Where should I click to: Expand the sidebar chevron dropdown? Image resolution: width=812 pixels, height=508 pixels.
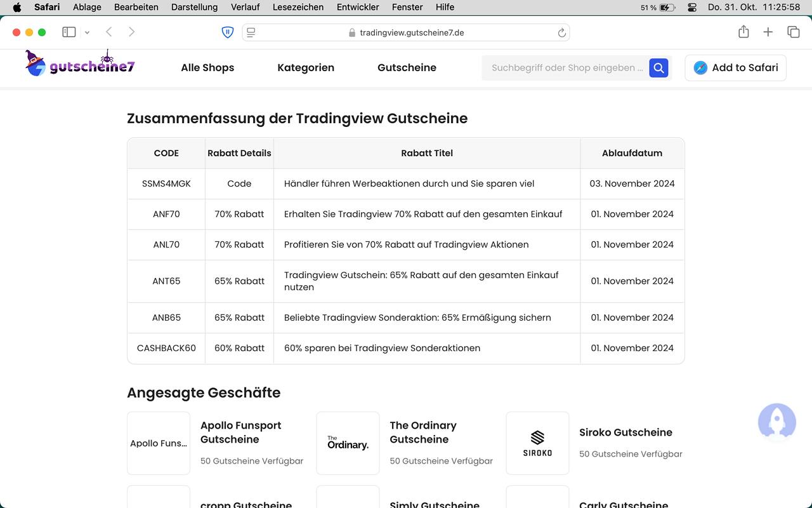87,32
